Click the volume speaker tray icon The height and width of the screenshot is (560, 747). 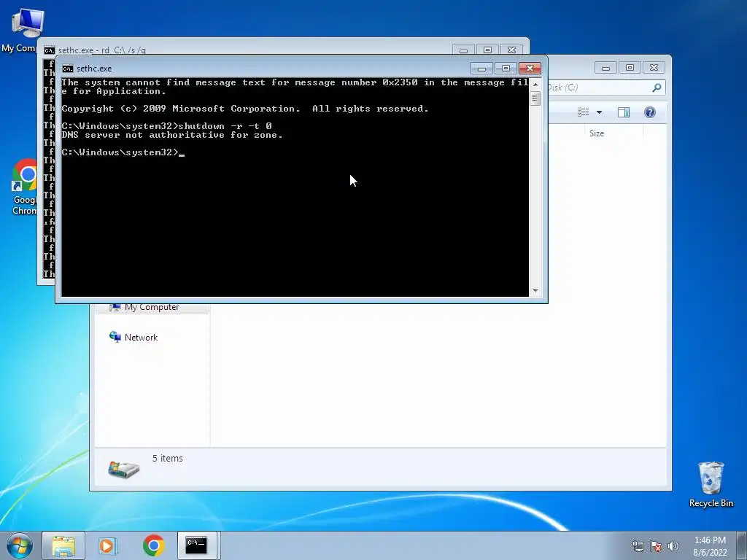[x=673, y=546]
